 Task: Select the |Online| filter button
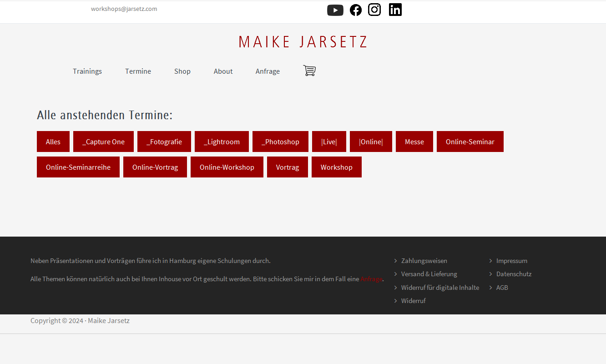coord(371,142)
